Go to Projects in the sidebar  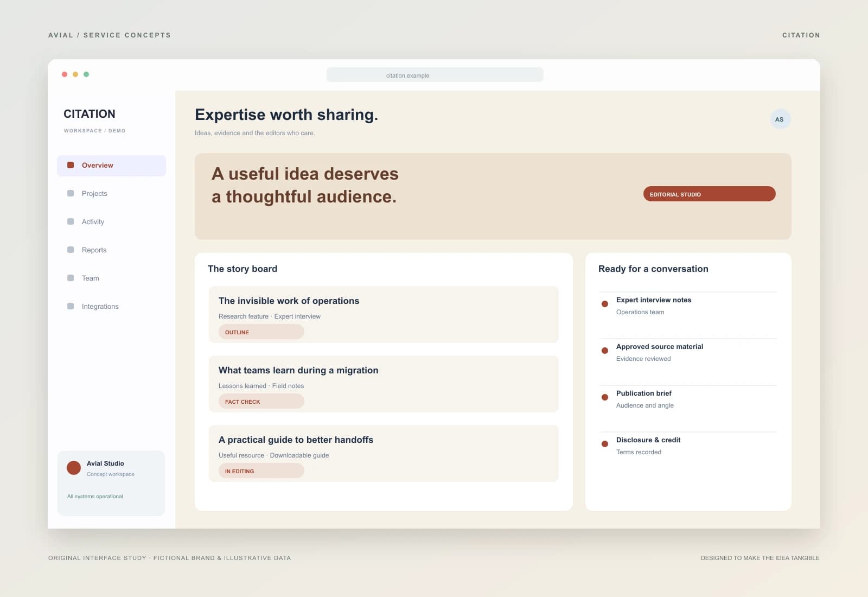94,194
